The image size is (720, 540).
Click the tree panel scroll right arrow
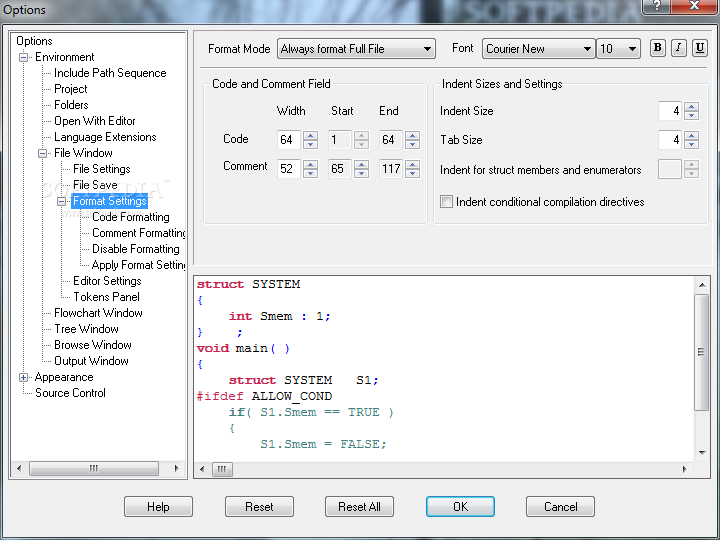pyautogui.click(x=176, y=468)
